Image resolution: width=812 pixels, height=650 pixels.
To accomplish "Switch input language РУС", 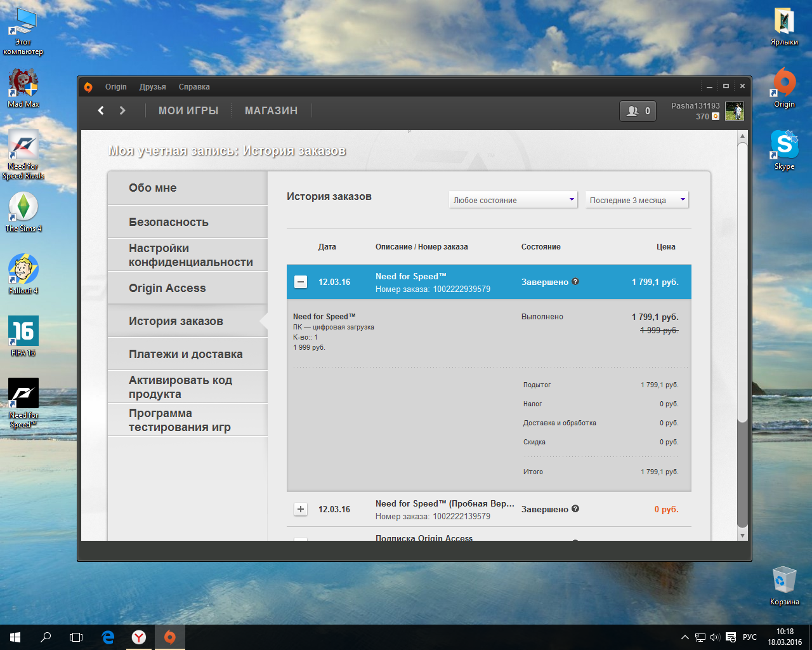I will [x=750, y=637].
